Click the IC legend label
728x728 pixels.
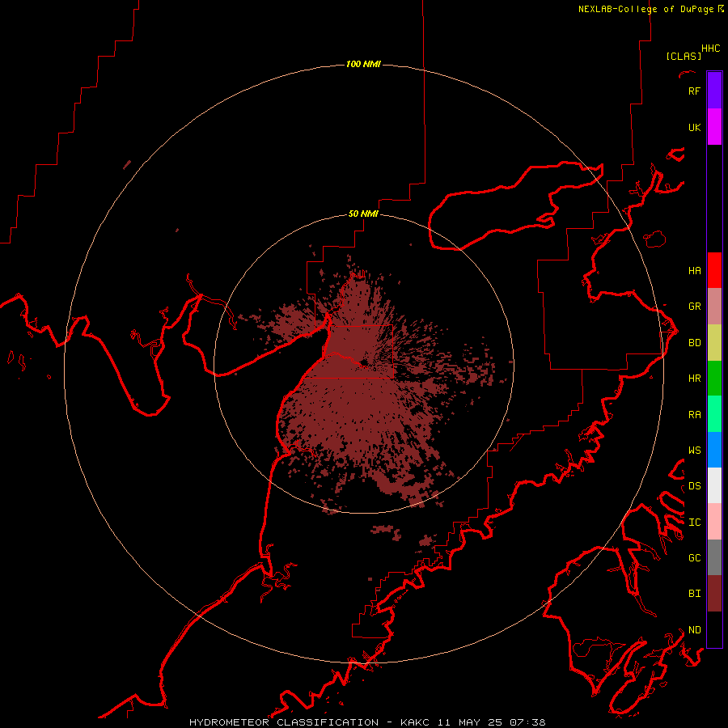[x=694, y=523]
